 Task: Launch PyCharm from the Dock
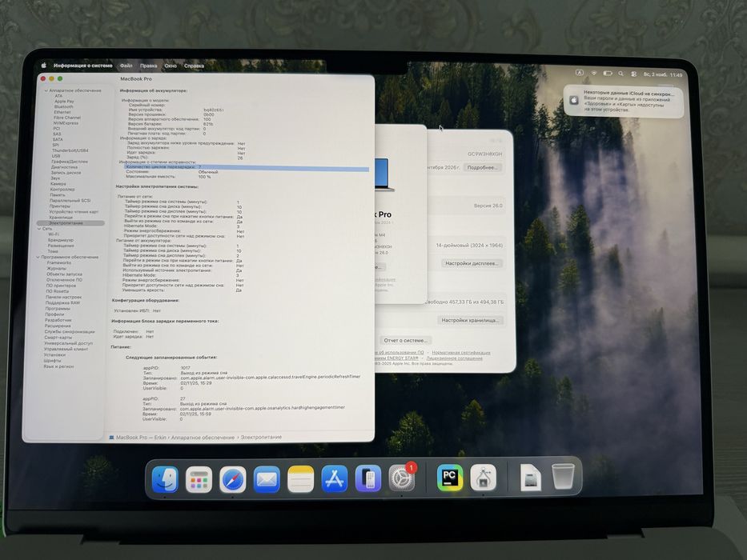pos(450,478)
